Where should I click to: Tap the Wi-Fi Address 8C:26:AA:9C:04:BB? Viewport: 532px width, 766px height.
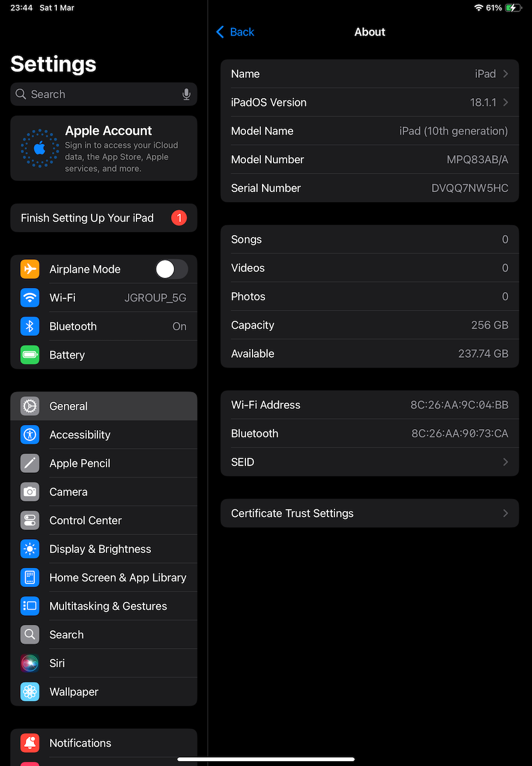point(460,405)
